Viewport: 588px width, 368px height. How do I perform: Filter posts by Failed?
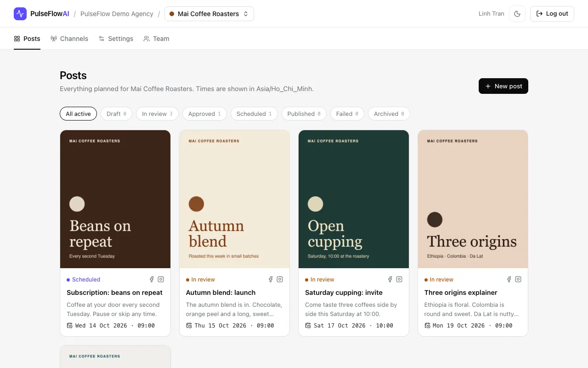click(347, 114)
